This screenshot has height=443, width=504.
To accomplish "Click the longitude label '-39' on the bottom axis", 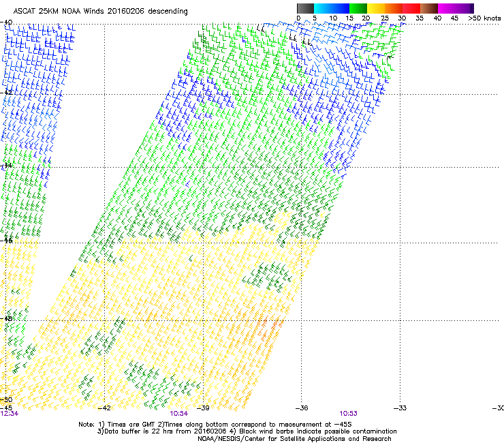I will [203, 408].
